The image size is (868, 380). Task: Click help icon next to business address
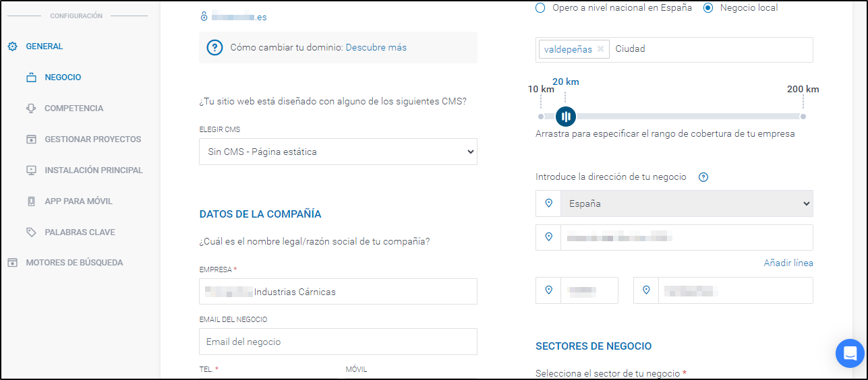click(x=703, y=177)
